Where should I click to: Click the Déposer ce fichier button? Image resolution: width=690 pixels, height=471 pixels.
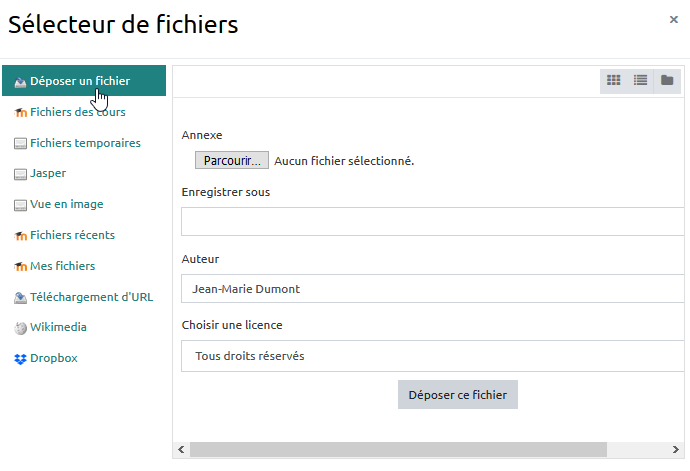pos(457,395)
